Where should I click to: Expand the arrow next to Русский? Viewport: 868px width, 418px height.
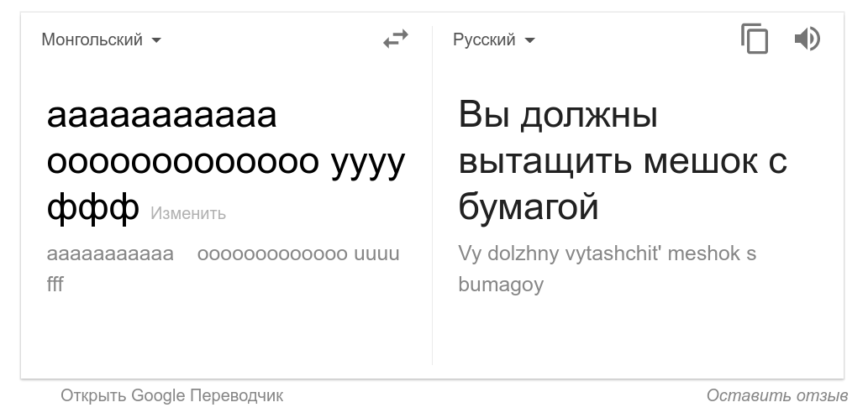(x=529, y=39)
